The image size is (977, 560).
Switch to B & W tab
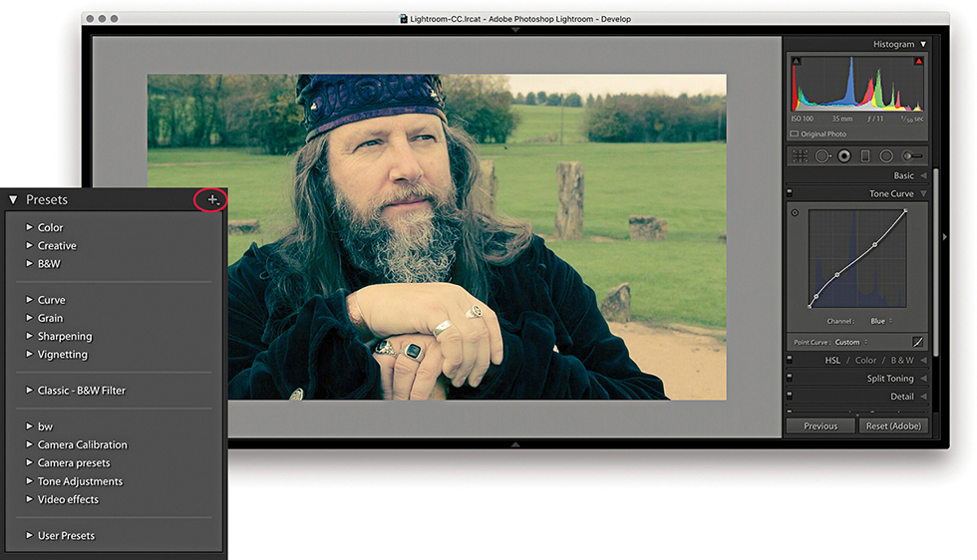[x=902, y=360]
